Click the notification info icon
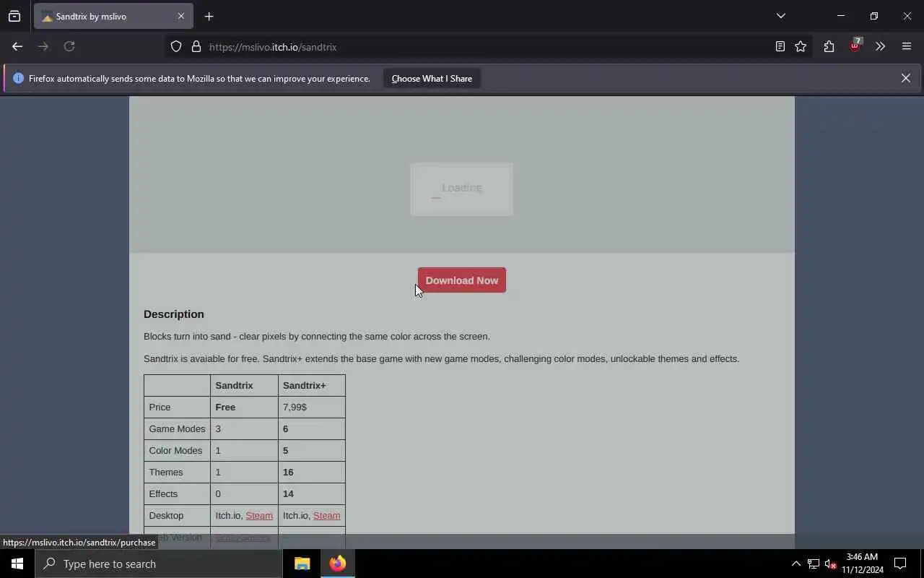Screen dimensions: 924x578 [18, 78]
